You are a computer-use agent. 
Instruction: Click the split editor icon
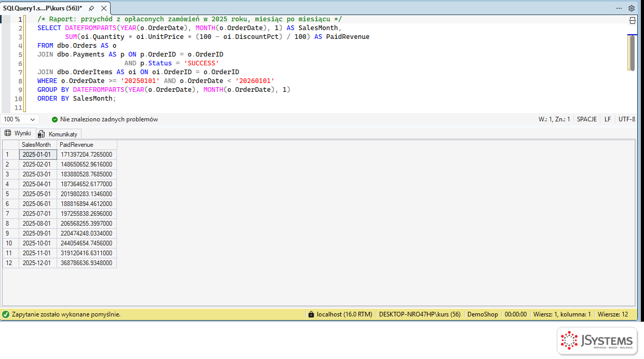(x=633, y=20)
